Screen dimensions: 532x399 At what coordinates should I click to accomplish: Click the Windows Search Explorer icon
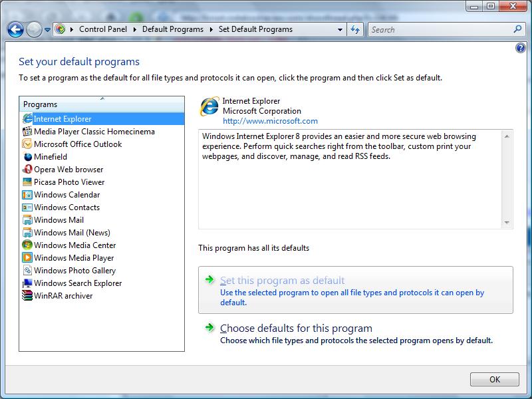[27, 283]
